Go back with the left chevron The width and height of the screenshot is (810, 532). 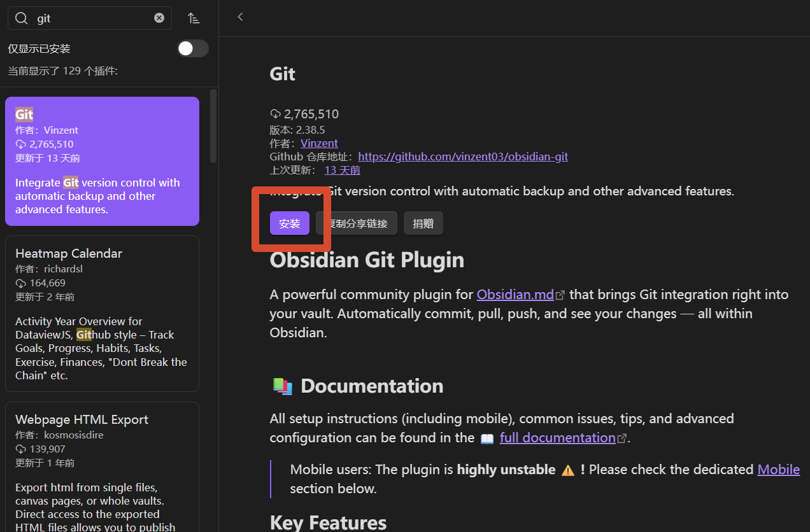click(x=240, y=17)
